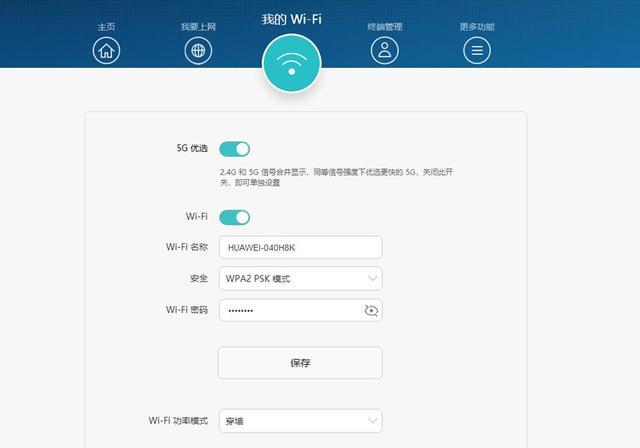This screenshot has width=640, height=448.
Task: Open the Wi-Fi 功率模式 穿墙 dropdown
Action: coord(300,421)
